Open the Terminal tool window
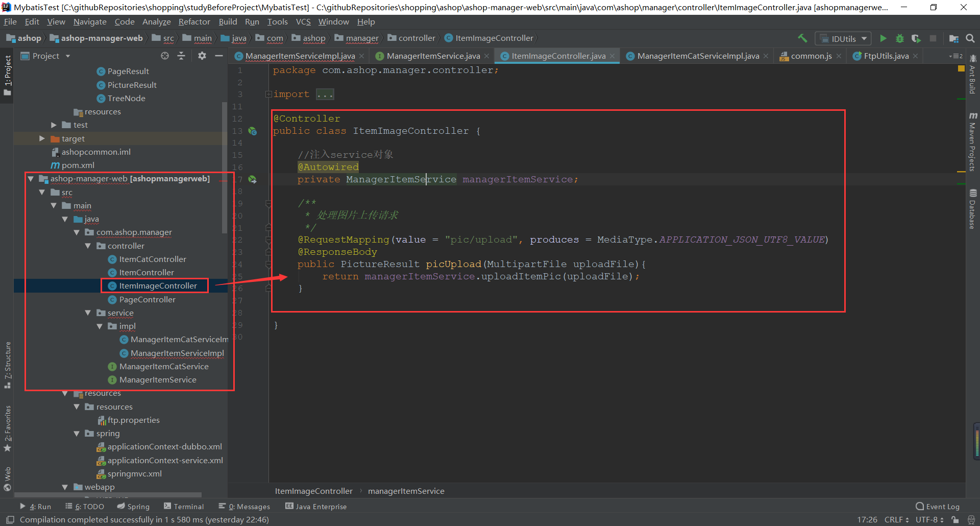 coord(184,507)
